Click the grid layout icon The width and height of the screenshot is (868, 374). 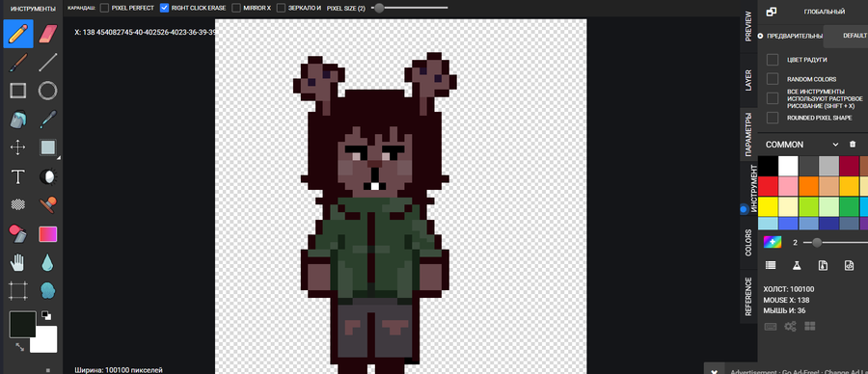(x=810, y=327)
